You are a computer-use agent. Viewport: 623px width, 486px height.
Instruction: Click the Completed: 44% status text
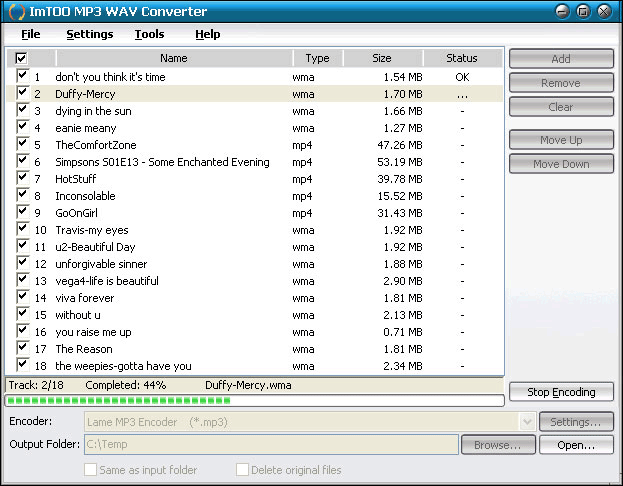pyautogui.click(x=126, y=385)
